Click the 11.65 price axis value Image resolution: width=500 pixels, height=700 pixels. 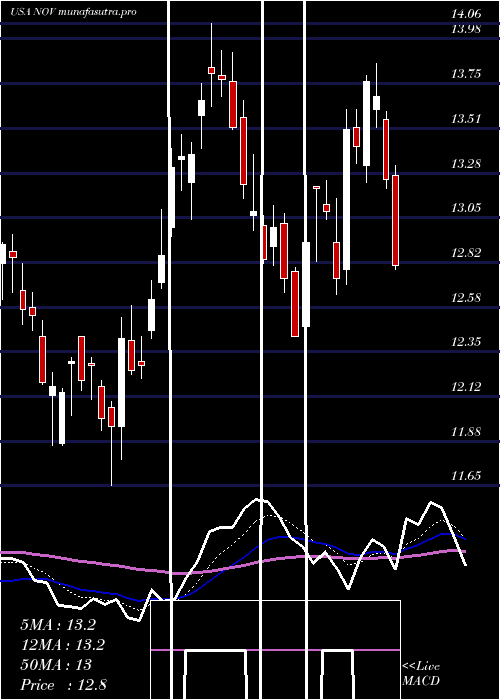[466, 476]
